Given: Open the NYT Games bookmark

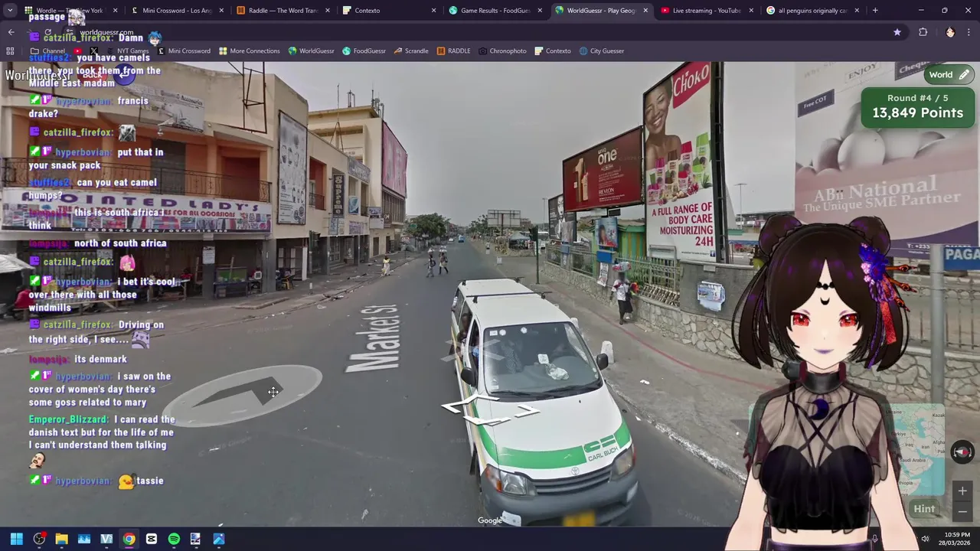Looking at the screenshot, I should click(x=126, y=51).
